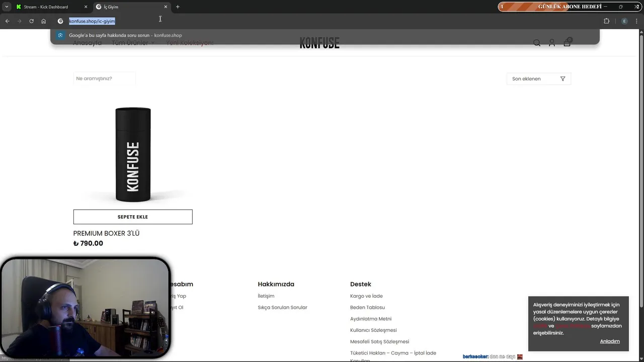Click the Google icon in address bar
This screenshot has height=362, width=644.
tap(60, 21)
